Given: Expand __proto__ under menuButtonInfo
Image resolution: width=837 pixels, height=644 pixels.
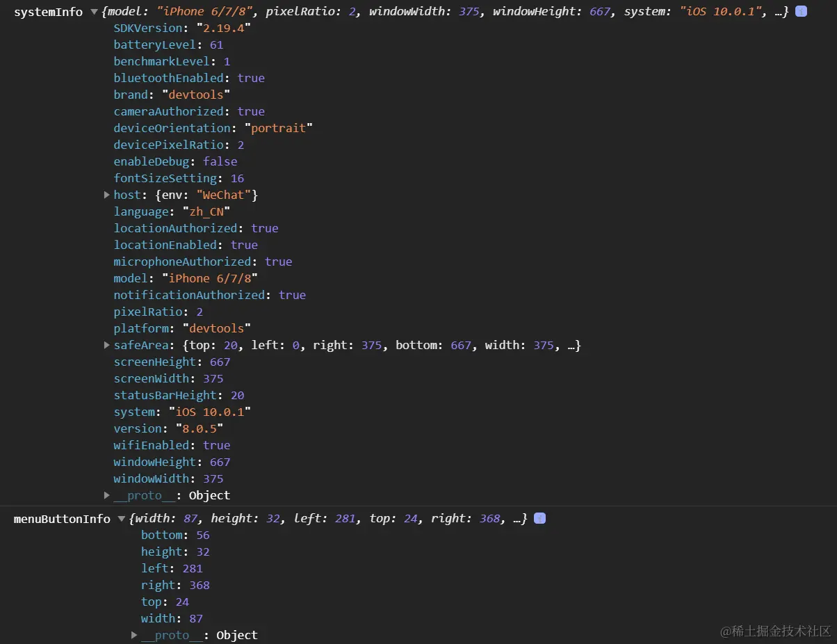Looking at the screenshot, I should pos(134,635).
